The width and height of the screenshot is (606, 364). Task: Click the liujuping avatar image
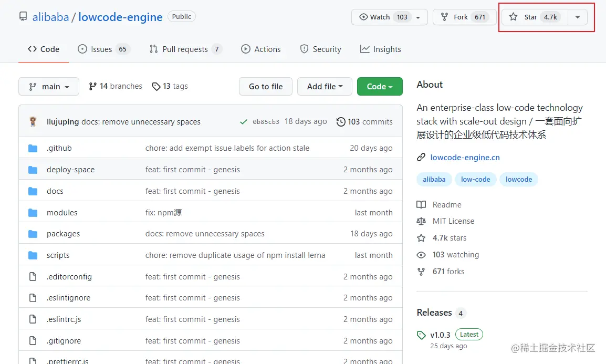pyautogui.click(x=33, y=122)
